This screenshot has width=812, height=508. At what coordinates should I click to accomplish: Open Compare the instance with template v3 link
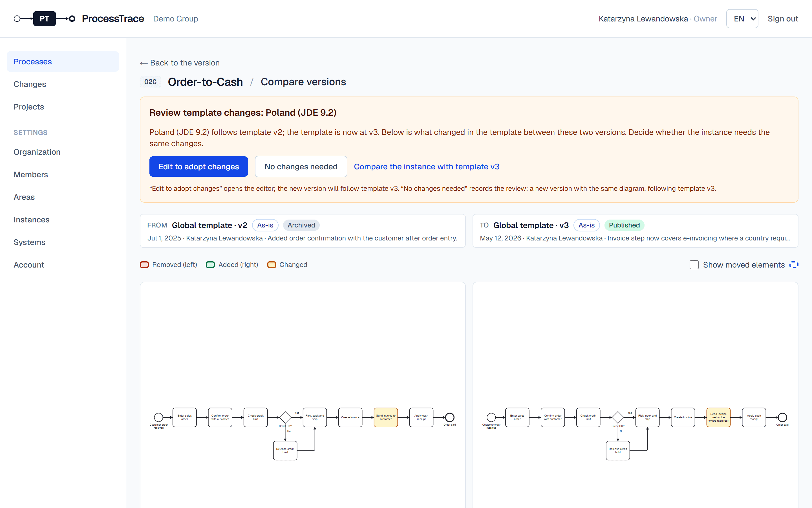(x=427, y=166)
